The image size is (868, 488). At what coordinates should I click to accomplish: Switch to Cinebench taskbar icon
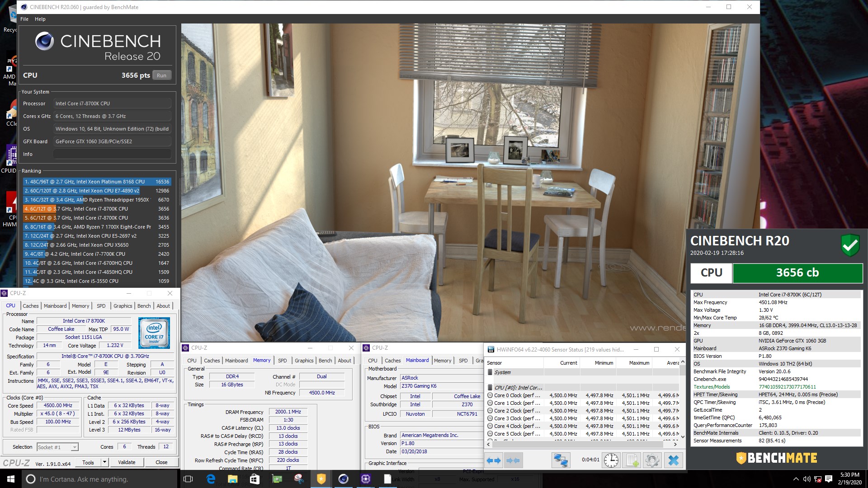coord(343,479)
